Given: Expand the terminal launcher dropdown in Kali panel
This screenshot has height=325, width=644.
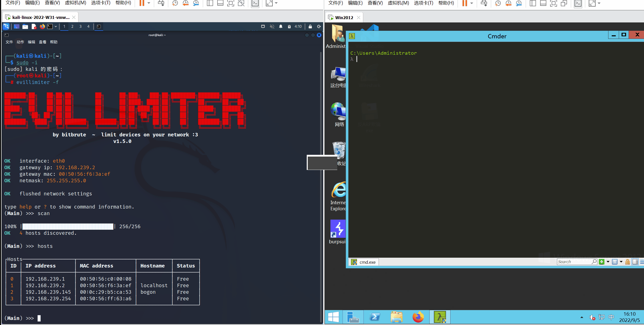Looking at the screenshot, I should pyautogui.click(x=55, y=26).
